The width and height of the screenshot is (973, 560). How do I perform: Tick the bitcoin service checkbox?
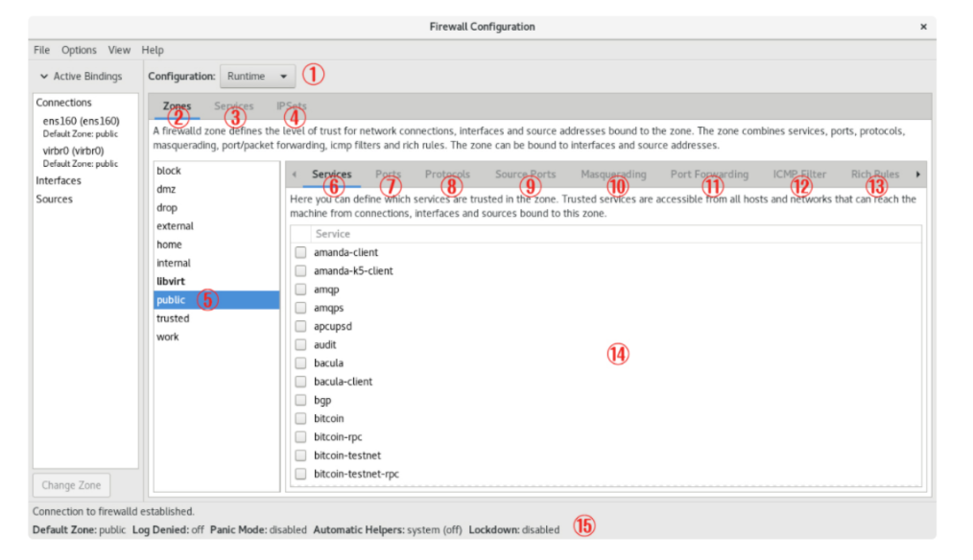[301, 419]
